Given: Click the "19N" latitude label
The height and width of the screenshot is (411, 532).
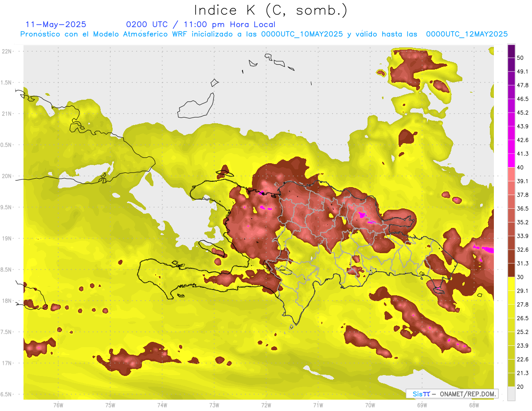Looking at the screenshot, I should pyautogui.click(x=8, y=239).
